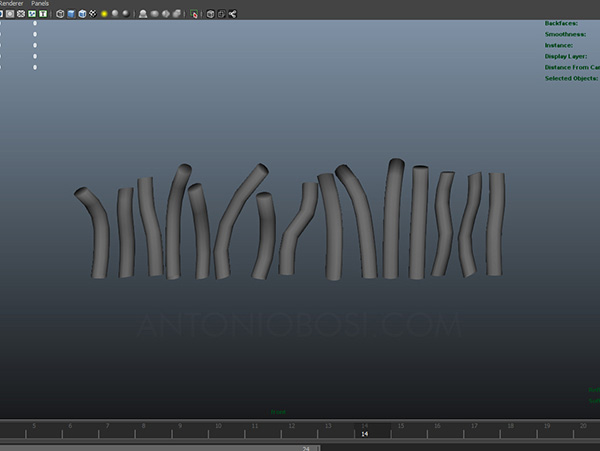Toggle the field chart icon

[21, 14]
